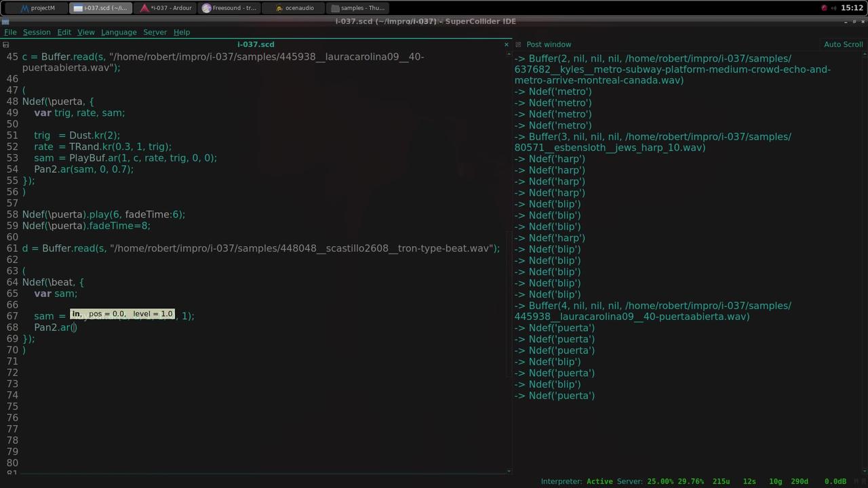Screen dimensions: 868x488
Task: Click the volume icon in the system tray
Action: point(833,7)
